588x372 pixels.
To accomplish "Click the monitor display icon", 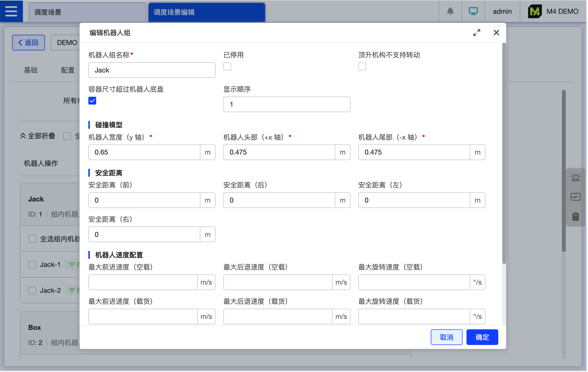I will coord(473,11).
